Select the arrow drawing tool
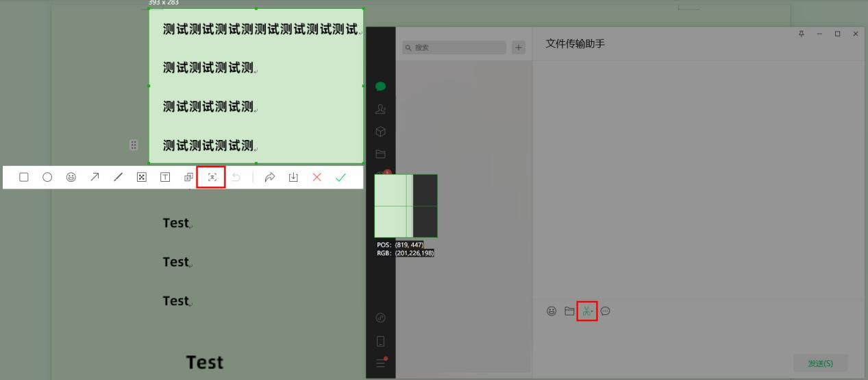Image resolution: width=868 pixels, height=380 pixels. pos(95,177)
